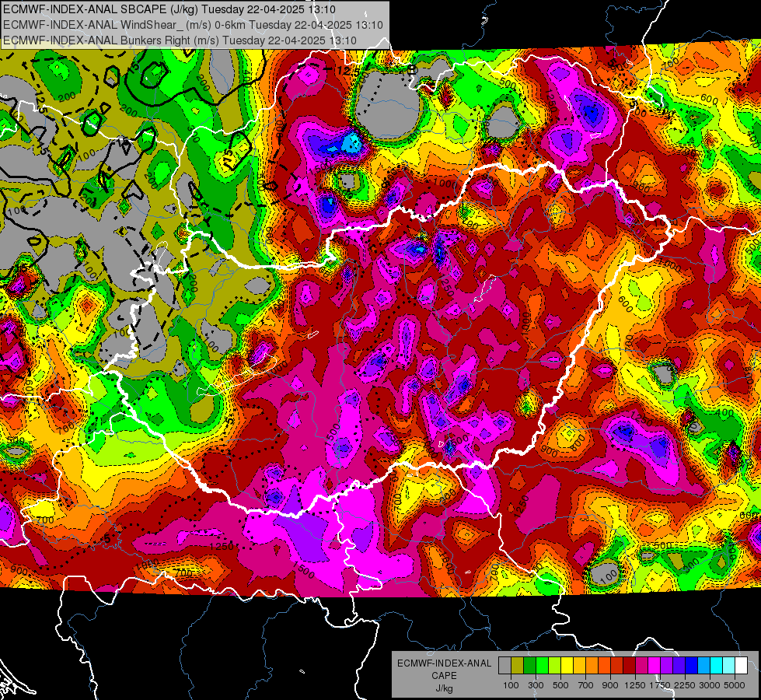Select the Bunkers Right (m/s) header line
Screen dimensions: 761x700
click(x=180, y=40)
